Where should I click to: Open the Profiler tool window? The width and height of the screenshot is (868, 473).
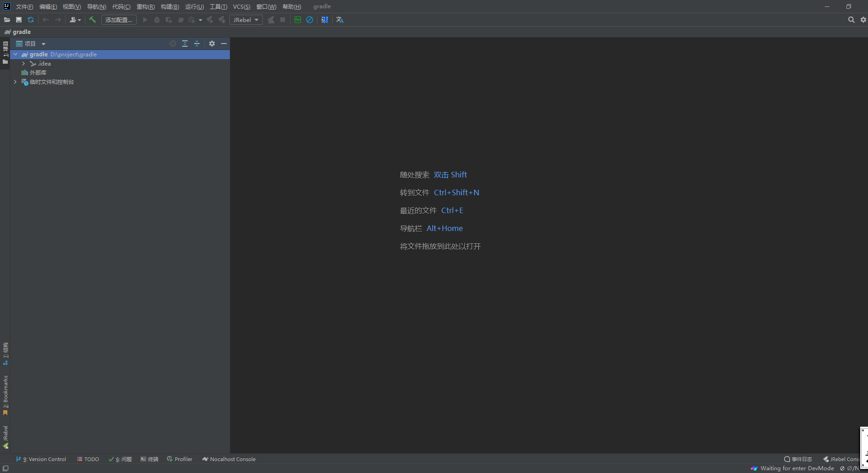click(180, 459)
